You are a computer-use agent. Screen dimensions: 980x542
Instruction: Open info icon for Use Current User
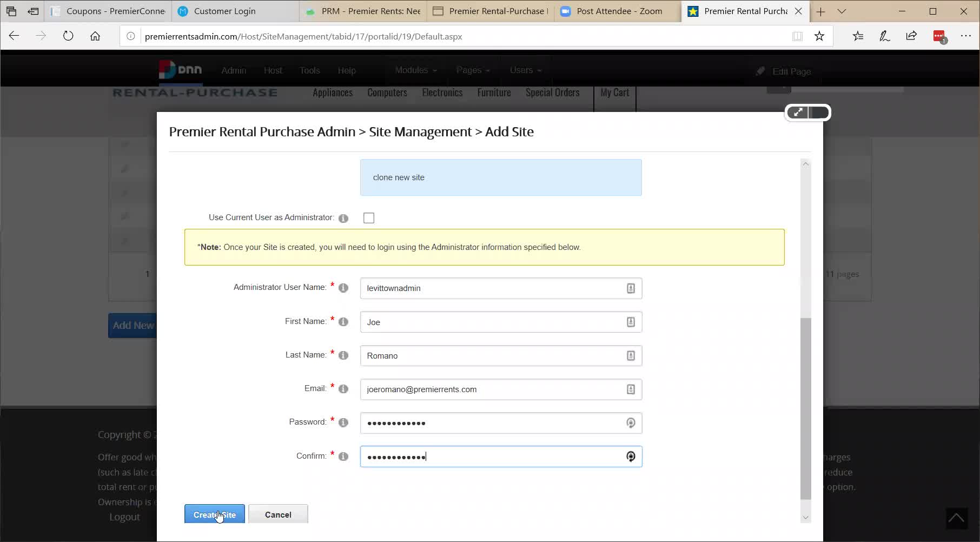click(x=343, y=219)
